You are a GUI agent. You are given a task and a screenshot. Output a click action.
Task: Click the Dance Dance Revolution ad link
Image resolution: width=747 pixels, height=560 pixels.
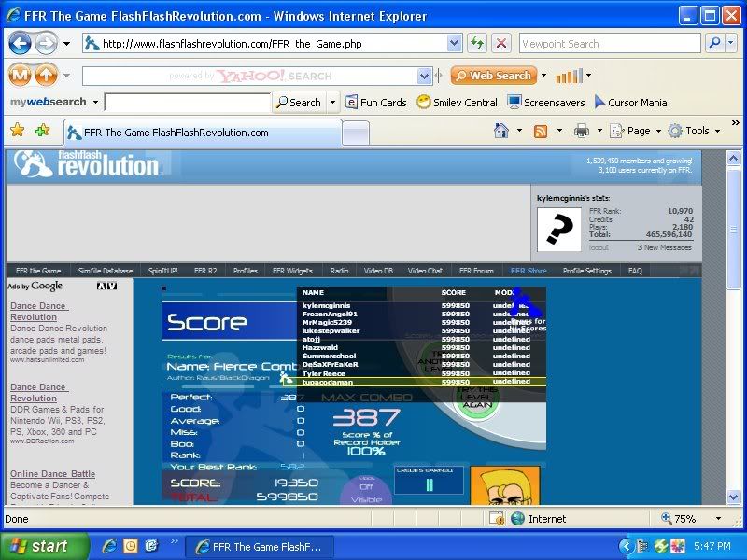[x=37, y=312]
